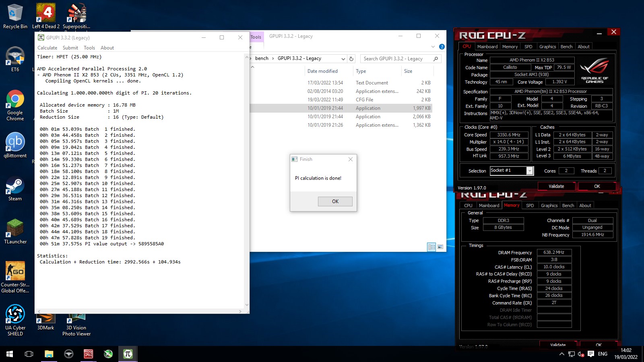The width and height of the screenshot is (644, 362).
Task: Open the Submit menu in GPUPI
Action: coord(70,48)
